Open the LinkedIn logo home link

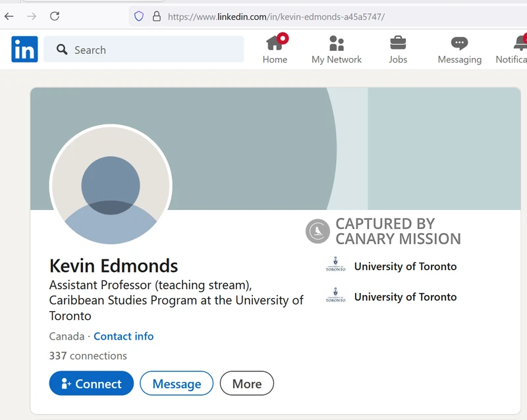tap(24, 49)
